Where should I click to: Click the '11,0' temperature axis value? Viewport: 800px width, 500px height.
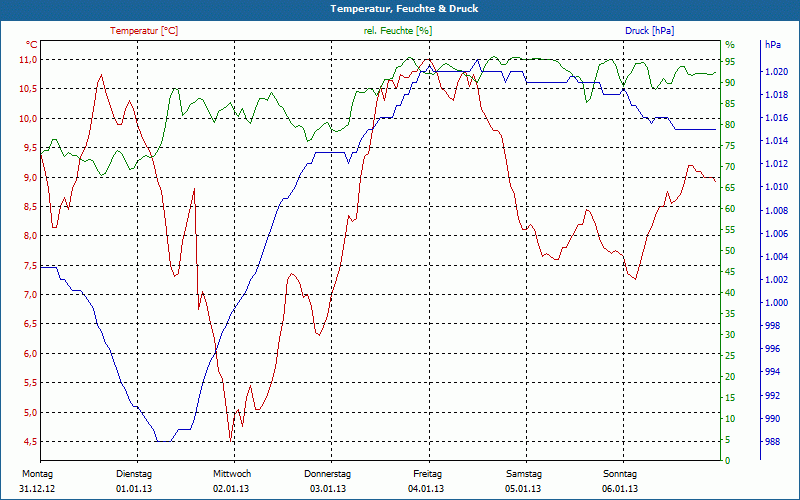click(x=28, y=60)
